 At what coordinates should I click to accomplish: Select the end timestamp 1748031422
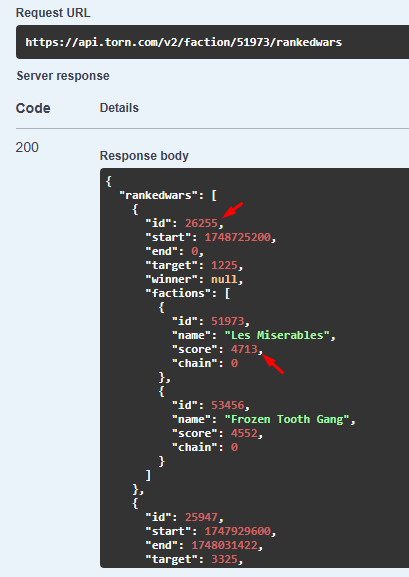(x=225, y=545)
